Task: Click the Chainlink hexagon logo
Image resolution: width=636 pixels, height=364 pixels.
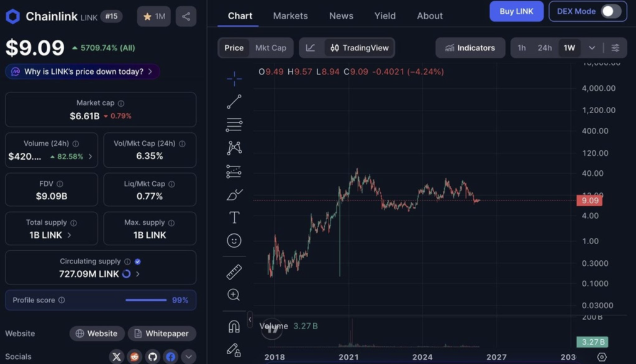Action: [x=13, y=16]
